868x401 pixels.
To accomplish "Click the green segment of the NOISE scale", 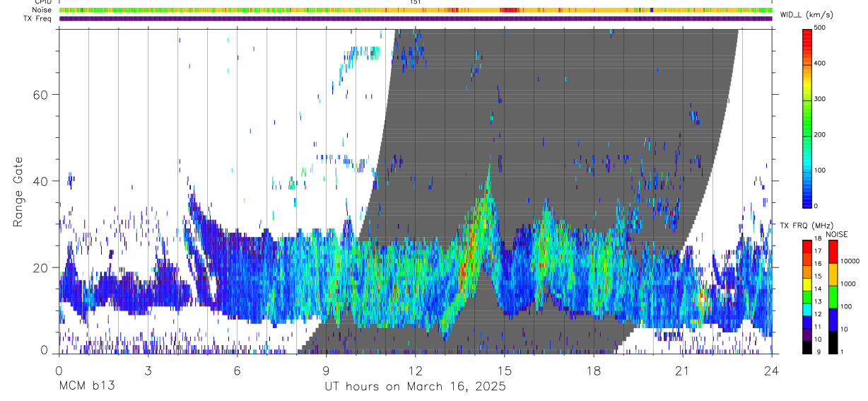I will click(x=833, y=296).
